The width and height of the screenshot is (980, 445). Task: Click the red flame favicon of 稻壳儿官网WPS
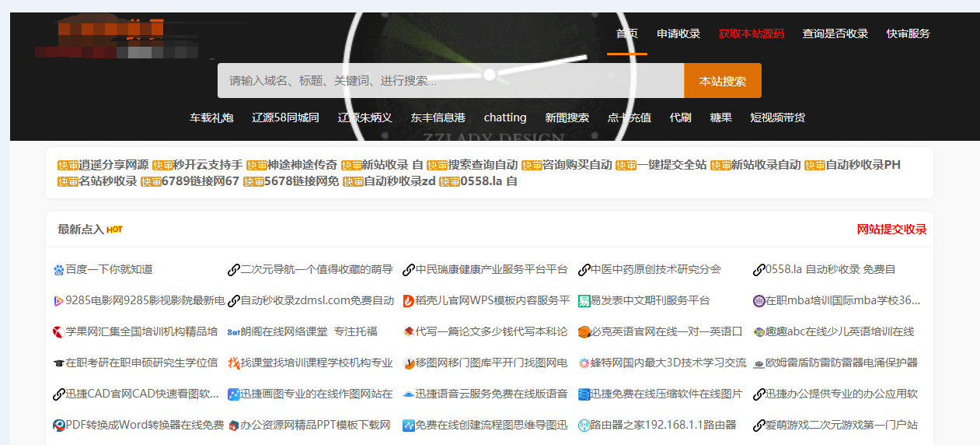tap(409, 301)
